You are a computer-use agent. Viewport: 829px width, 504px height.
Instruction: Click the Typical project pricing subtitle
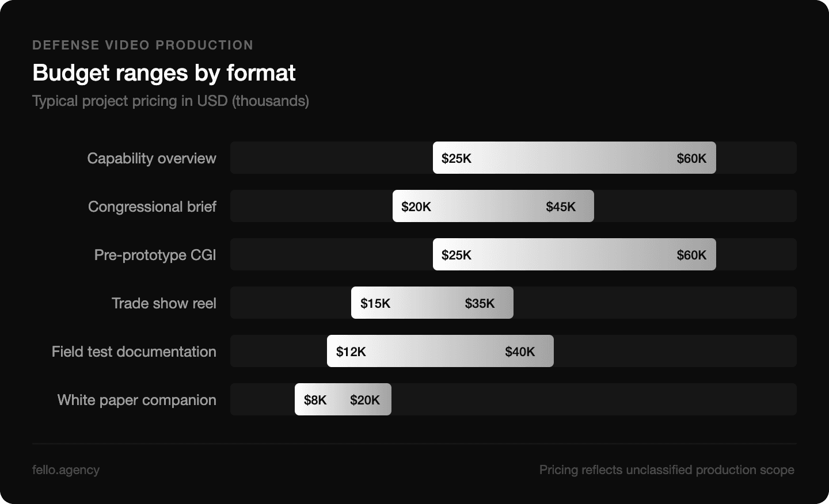170,101
